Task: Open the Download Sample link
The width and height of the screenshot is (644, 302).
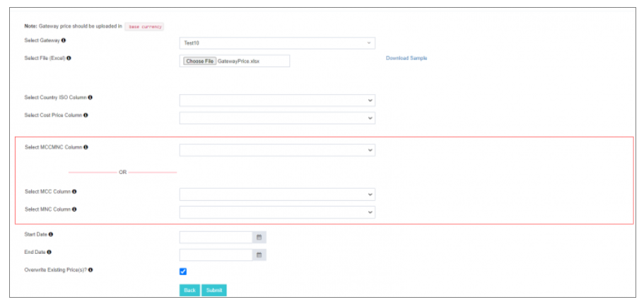Action: (406, 58)
